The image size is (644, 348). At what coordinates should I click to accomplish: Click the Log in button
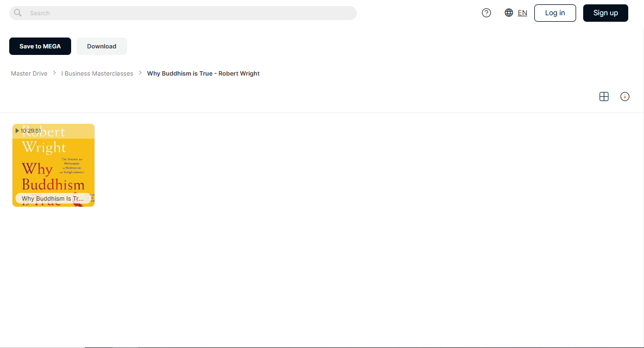point(555,13)
